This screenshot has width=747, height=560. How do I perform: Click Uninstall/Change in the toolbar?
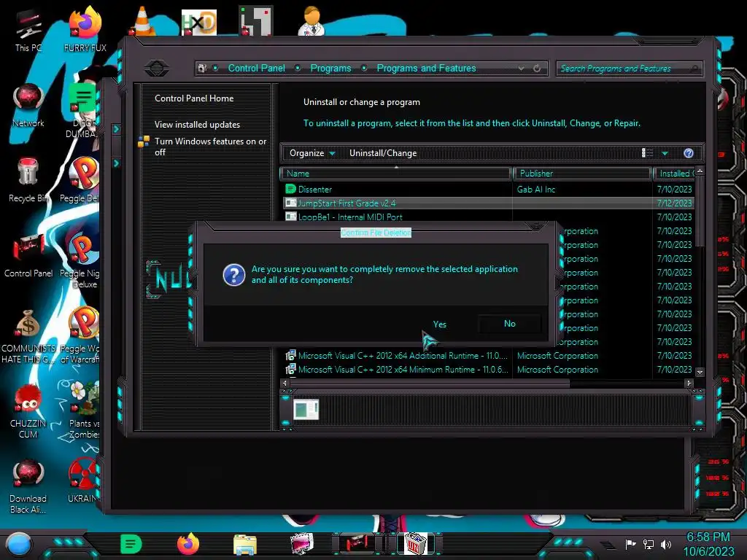[383, 153]
